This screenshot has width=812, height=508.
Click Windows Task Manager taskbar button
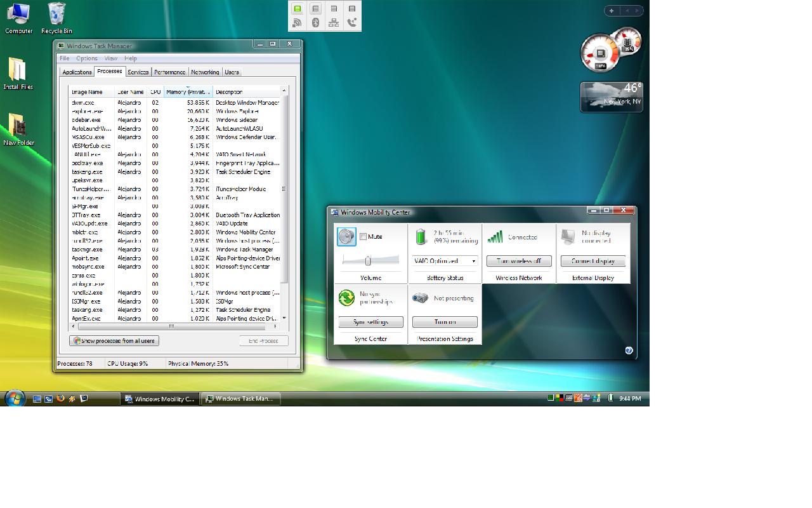click(241, 399)
